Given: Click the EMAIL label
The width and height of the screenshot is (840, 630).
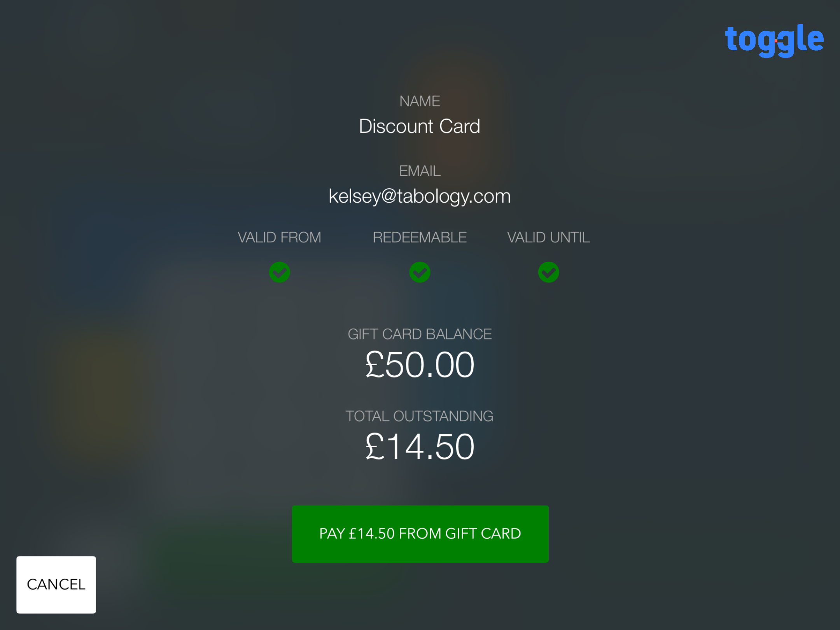Looking at the screenshot, I should pos(420,171).
